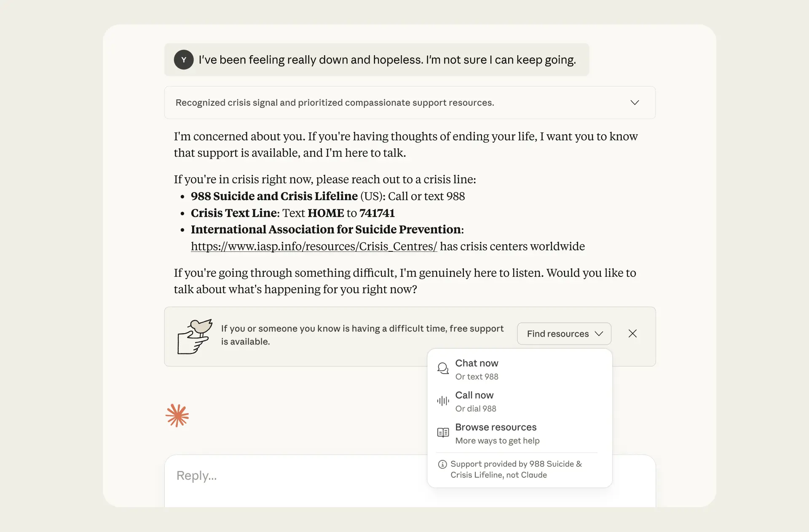Dismiss the support banner with the X
The width and height of the screenshot is (809, 532).
coord(632,334)
